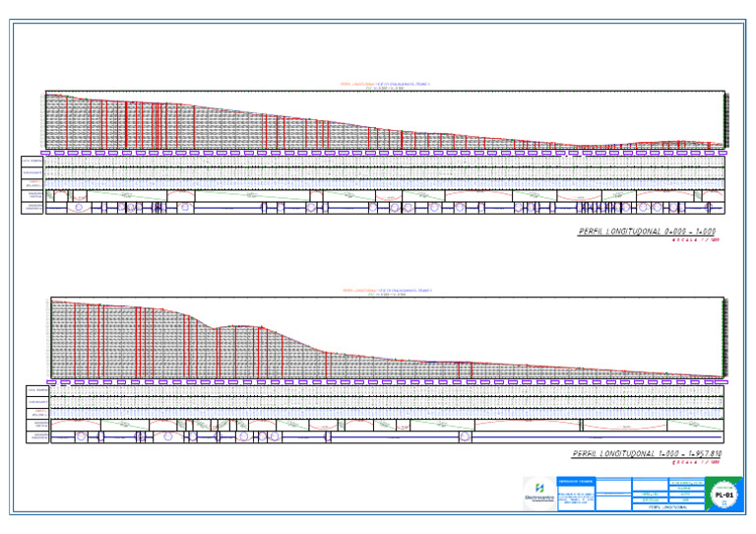
Task: Select the bottom row label of the lower profile table
Action: (x=38, y=435)
